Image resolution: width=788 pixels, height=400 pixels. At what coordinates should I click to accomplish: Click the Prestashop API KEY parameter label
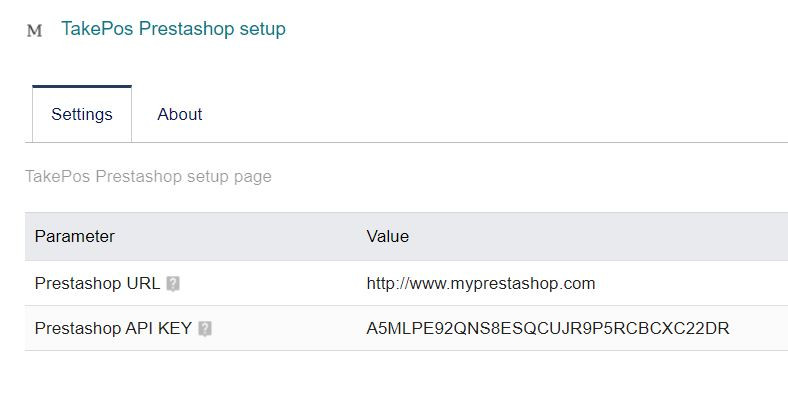[x=113, y=328]
